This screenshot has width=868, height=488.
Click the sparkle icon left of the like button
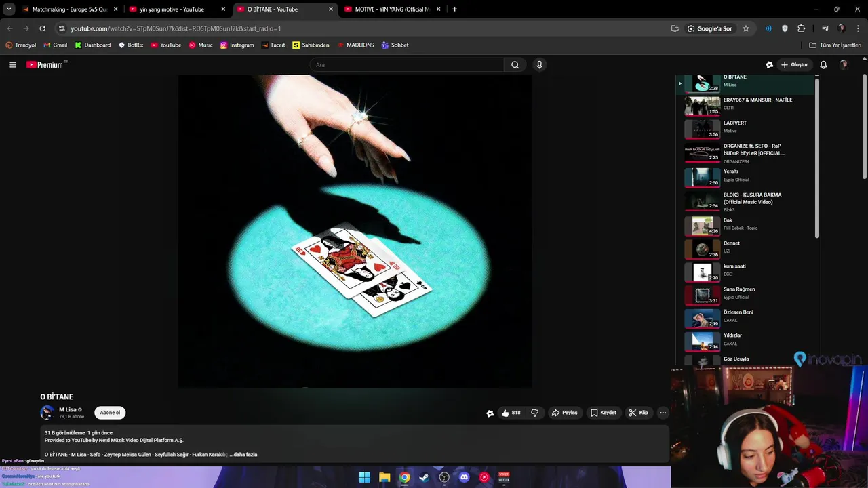coord(490,413)
